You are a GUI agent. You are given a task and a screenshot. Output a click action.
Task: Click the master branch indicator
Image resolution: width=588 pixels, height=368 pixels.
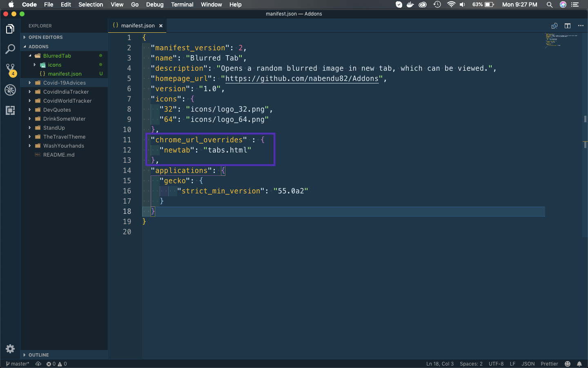point(18,364)
